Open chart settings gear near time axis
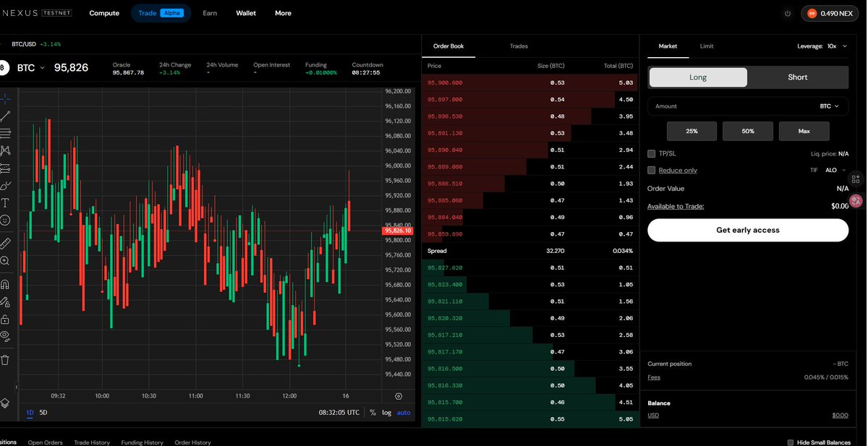The height and width of the screenshot is (446, 868). 399,396
